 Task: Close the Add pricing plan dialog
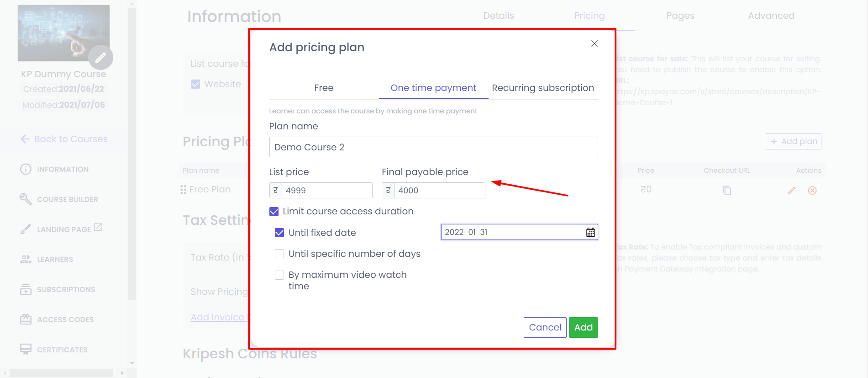(x=594, y=43)
